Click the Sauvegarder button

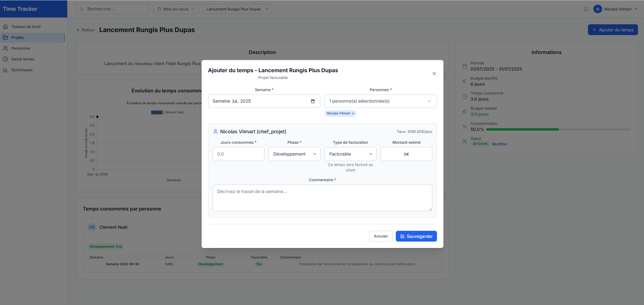[x=416, y=236]
